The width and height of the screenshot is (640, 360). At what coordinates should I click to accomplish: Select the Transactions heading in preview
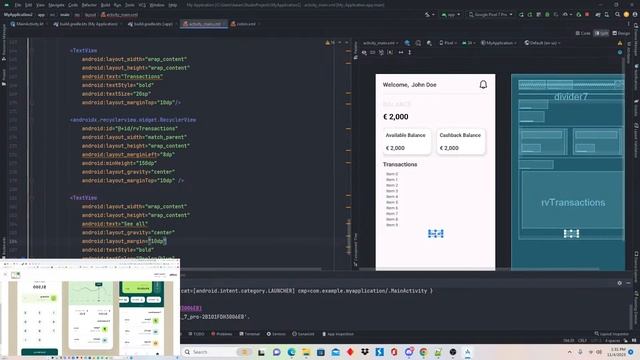[400, 164]
